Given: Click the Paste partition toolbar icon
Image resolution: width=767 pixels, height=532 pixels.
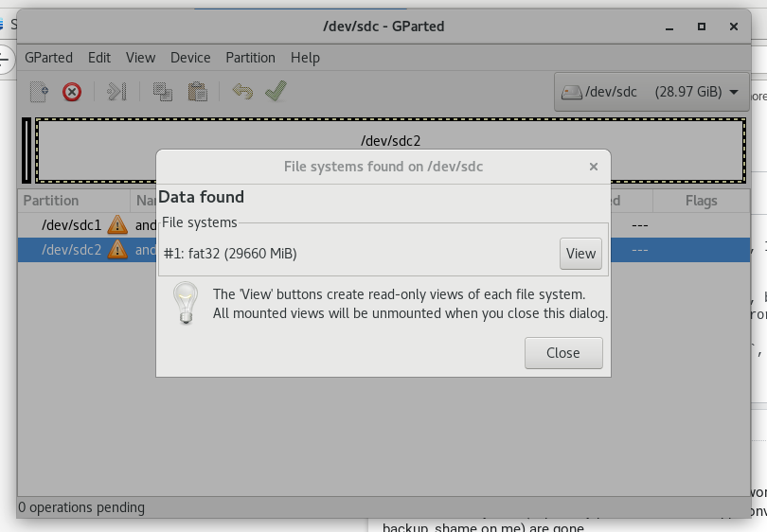Looking at the screenshot, I should pyautogui.click(x=198, y=92).
